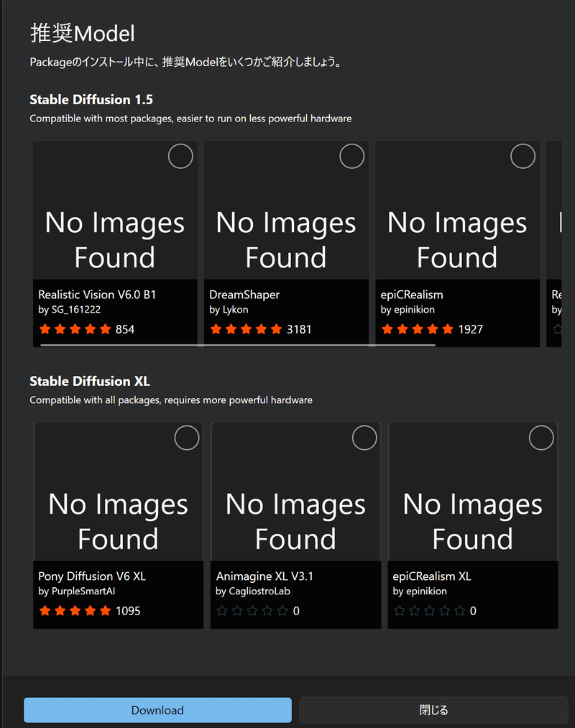Click the Realistic Vision V6.0 B1 title

coord(97,295)
